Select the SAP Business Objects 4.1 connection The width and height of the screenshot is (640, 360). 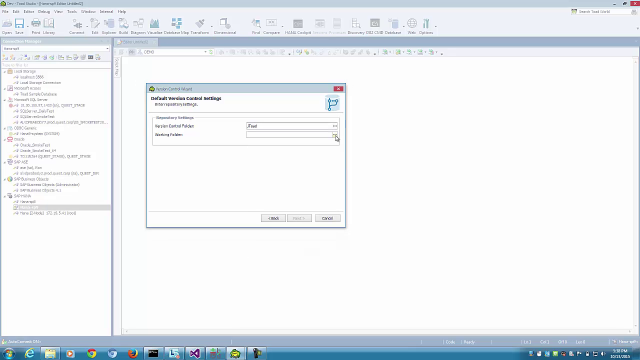[x=40, y=190]
